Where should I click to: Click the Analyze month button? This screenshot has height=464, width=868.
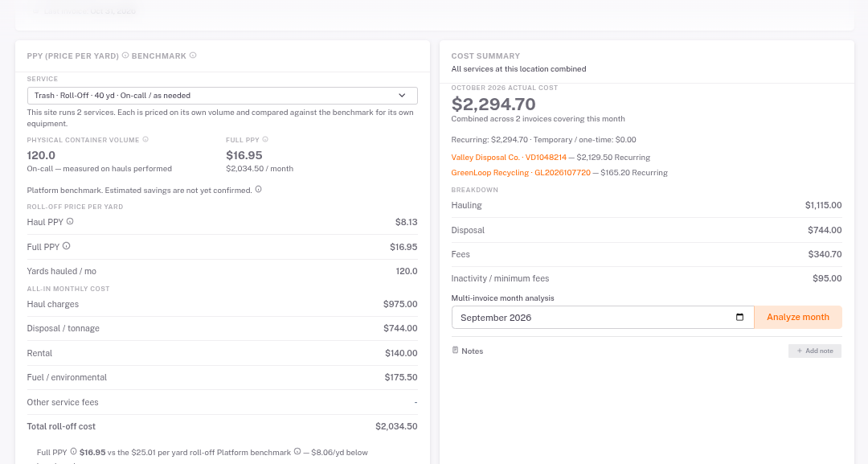798,318
